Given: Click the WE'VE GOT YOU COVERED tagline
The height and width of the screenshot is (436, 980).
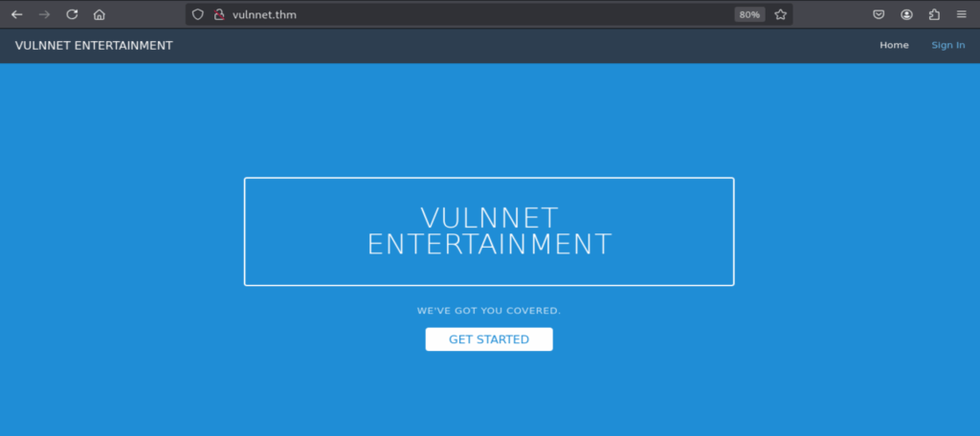Looking at the screenshot, I should point(489,311).
